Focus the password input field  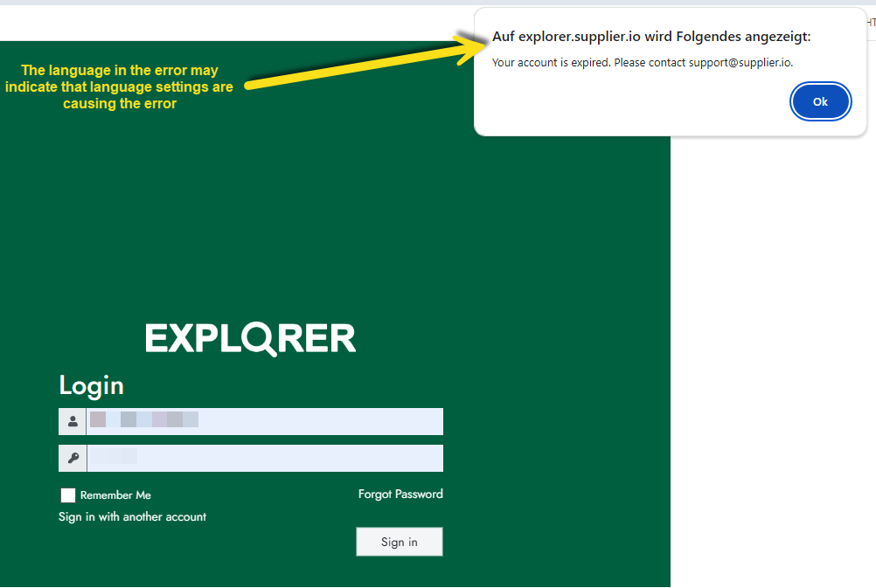pos(265,459)
